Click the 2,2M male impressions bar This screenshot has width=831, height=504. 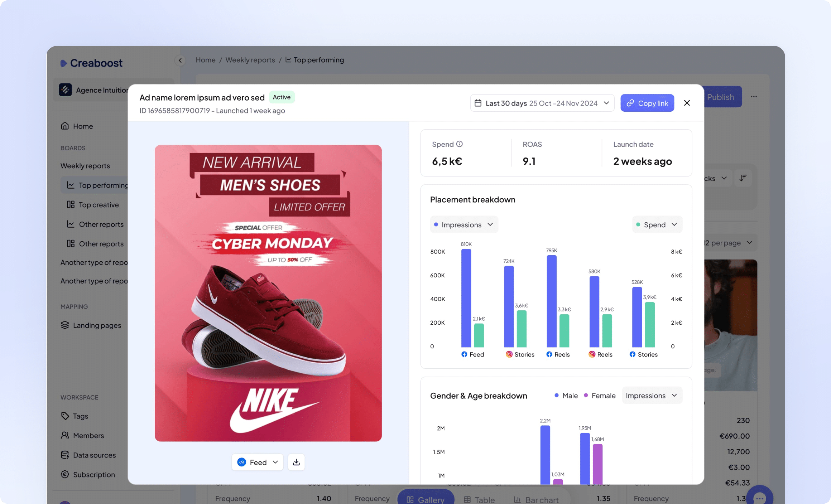545,455
